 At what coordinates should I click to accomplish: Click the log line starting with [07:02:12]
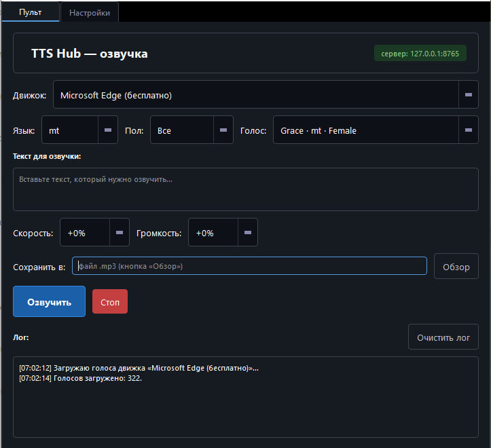(139, 368)
